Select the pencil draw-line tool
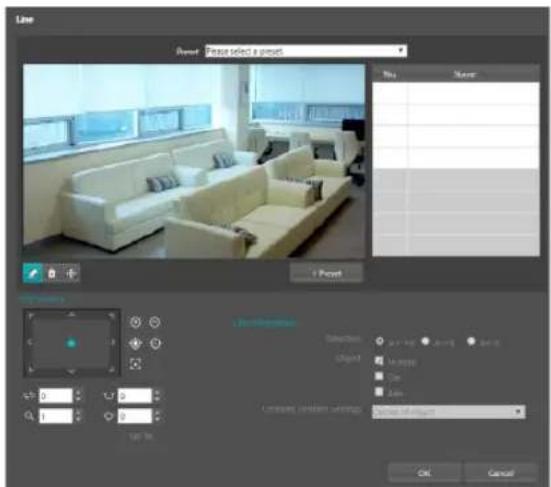551x487 pixels. (x=32, y=273)
